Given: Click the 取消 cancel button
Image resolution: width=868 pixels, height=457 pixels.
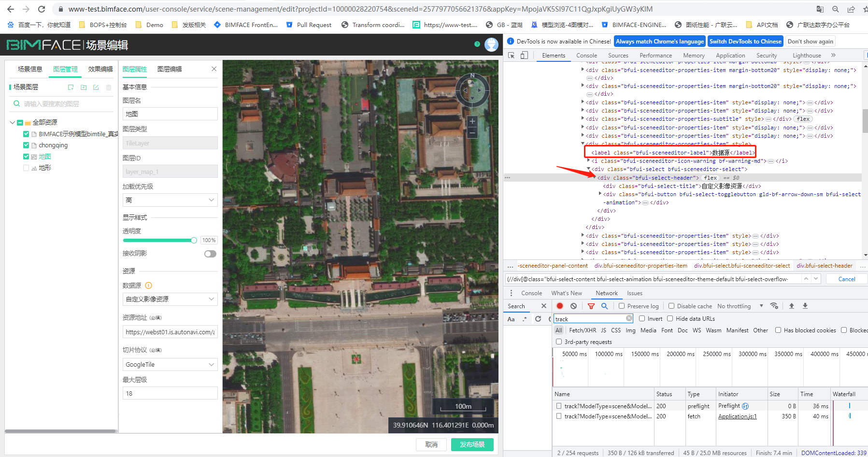Looking at the screenshot, I should point(431,444).
